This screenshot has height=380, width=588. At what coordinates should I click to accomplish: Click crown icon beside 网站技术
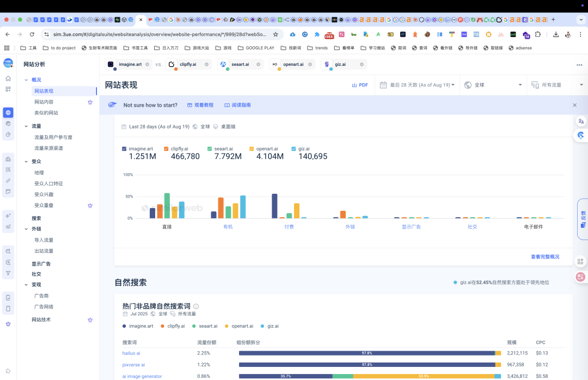90,320
